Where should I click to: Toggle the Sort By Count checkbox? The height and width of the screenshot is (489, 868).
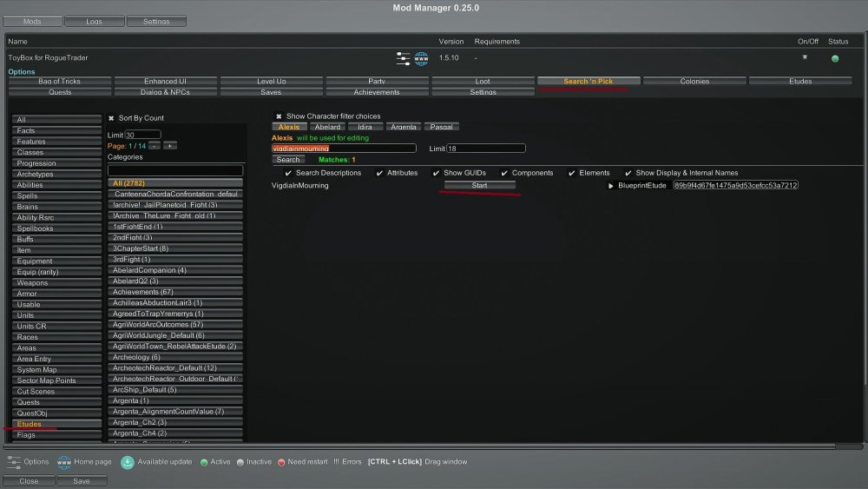point(111,118)
